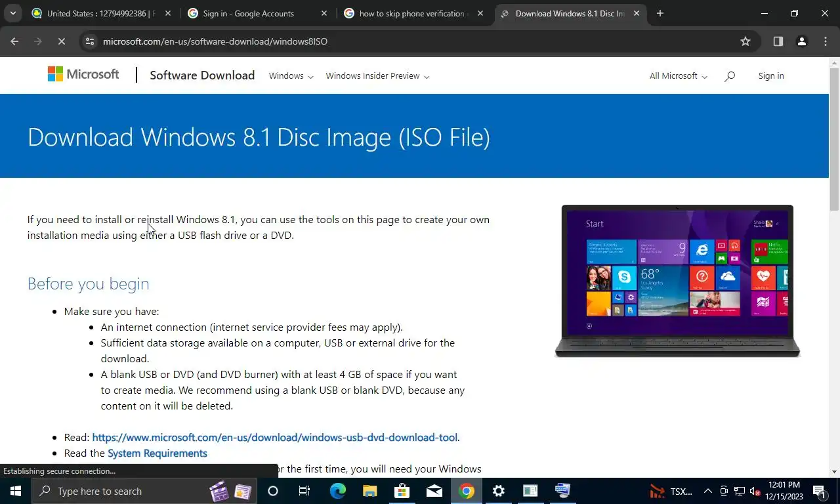Launch Microsoft Edge from the taskbar
This screenshot has height=504, width=840.
(x=337, y=491)
